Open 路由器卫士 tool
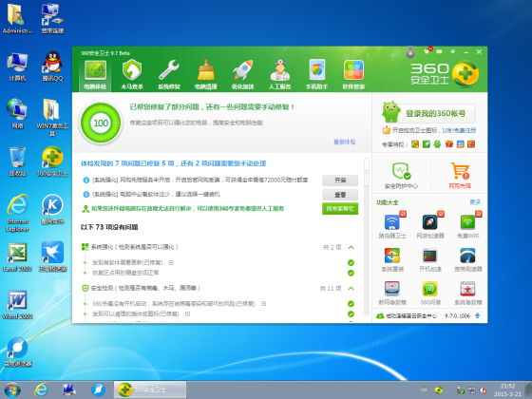The height and width of the screenshot is (399, 532). (x=392, y=226)
